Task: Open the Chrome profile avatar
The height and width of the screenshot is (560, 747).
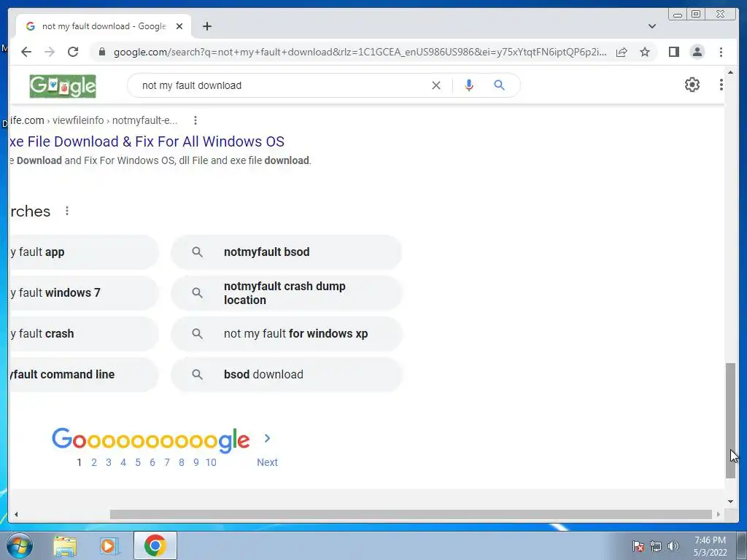Action: tap(697, 52)
